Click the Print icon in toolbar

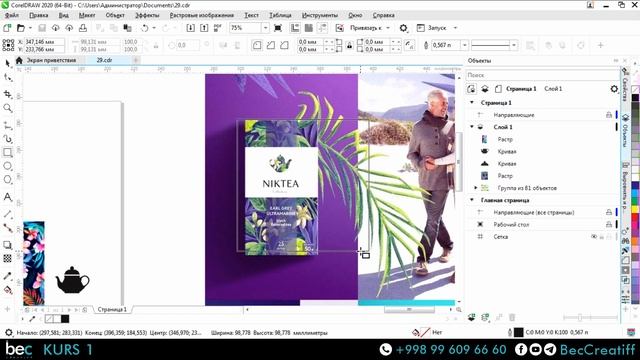[82, 28]
